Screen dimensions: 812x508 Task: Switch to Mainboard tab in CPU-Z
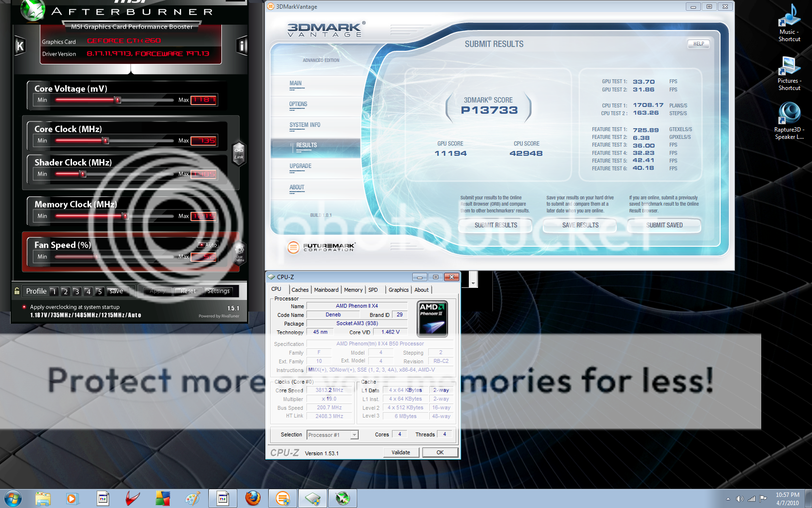tap(326, 290)
